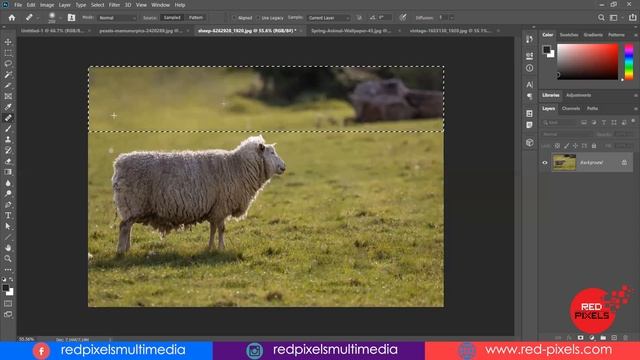Open the Sample dropdown showing Current Layer
The image size is (640, 360).
pos(328,18)
